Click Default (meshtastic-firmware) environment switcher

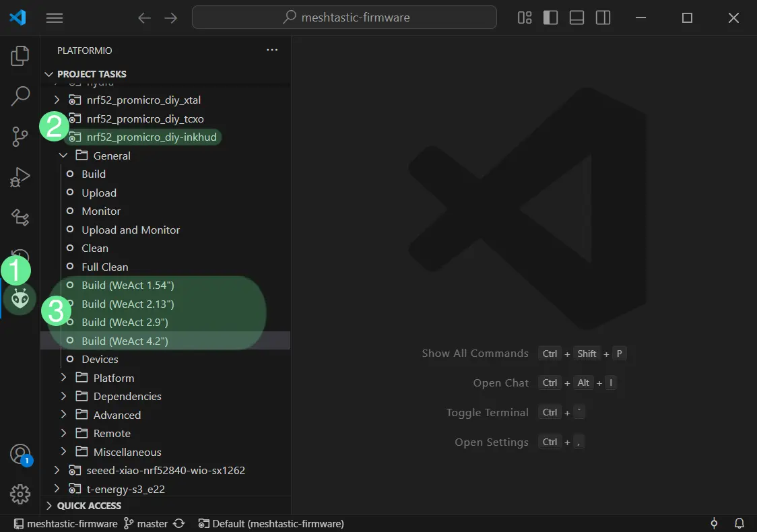271,523
